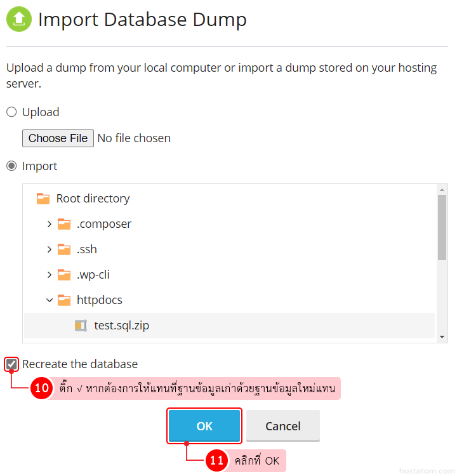Click the Root directory folder icon
This screenshot has width=457, height=476.
(x=43, y=199)
